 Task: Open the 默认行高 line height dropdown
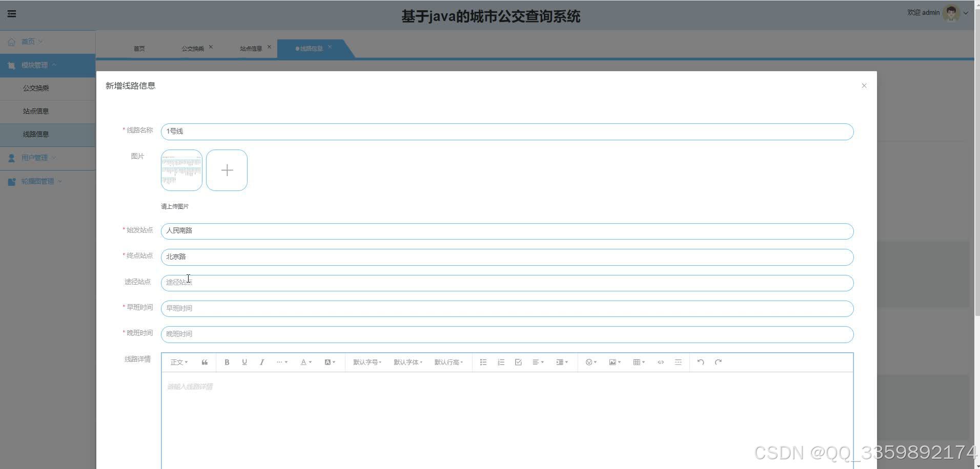point(448,362)
